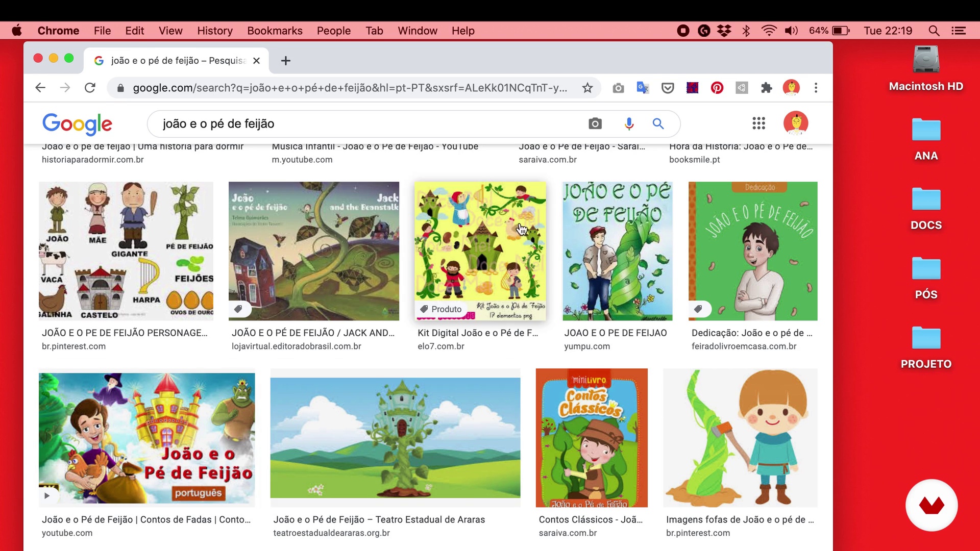
Task: Open the Chrome three-dot menu
Action: click(816, 88)
